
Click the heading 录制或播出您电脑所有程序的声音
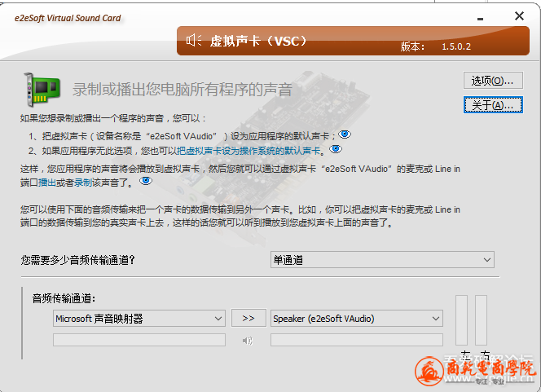coord(183,90)
